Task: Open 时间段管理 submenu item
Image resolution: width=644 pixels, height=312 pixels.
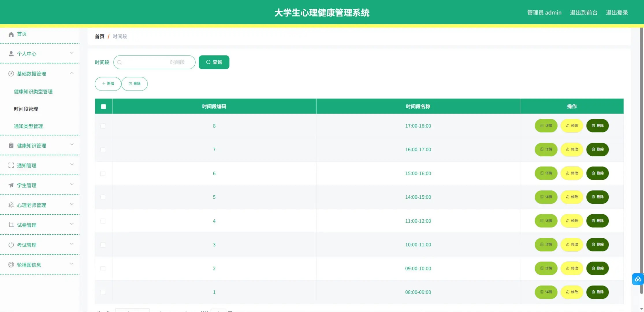Action: [26, 109]
